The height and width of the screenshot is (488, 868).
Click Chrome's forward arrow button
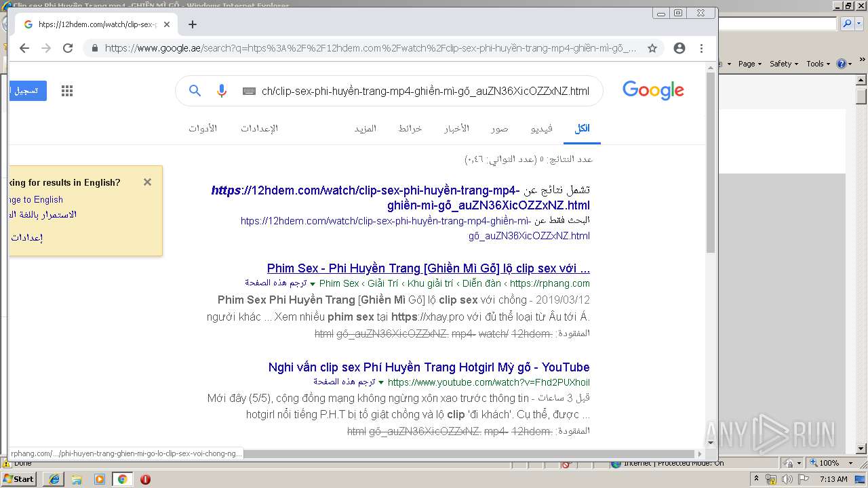pyautogui.click(x=46, y=48)
